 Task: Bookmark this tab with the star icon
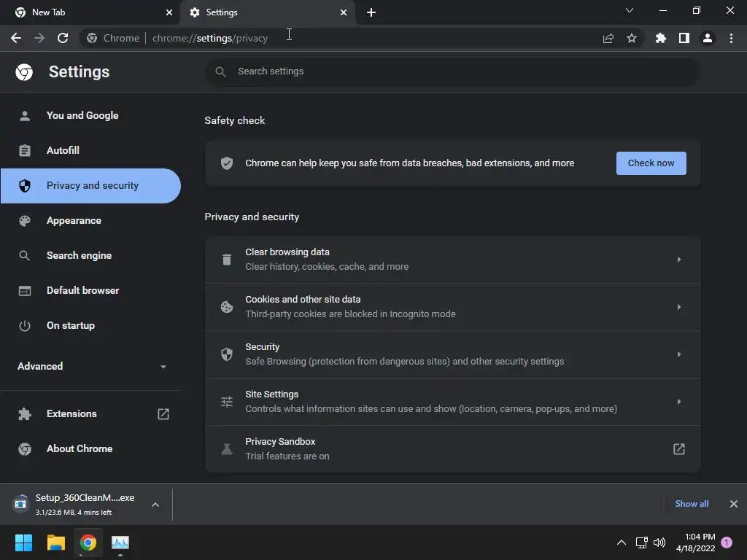coord(631,38)
